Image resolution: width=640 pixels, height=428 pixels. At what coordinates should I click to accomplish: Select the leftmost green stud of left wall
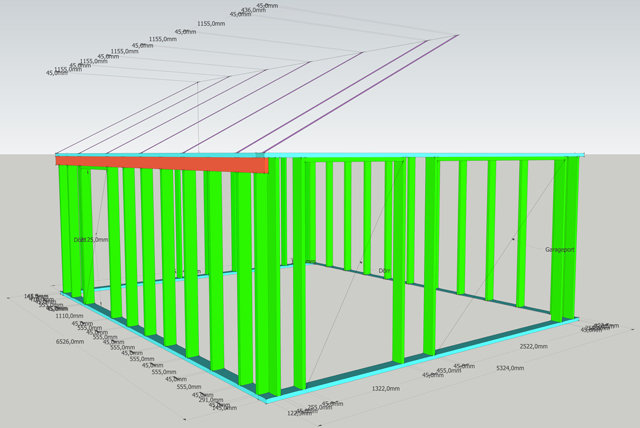[x=65, y=230]
